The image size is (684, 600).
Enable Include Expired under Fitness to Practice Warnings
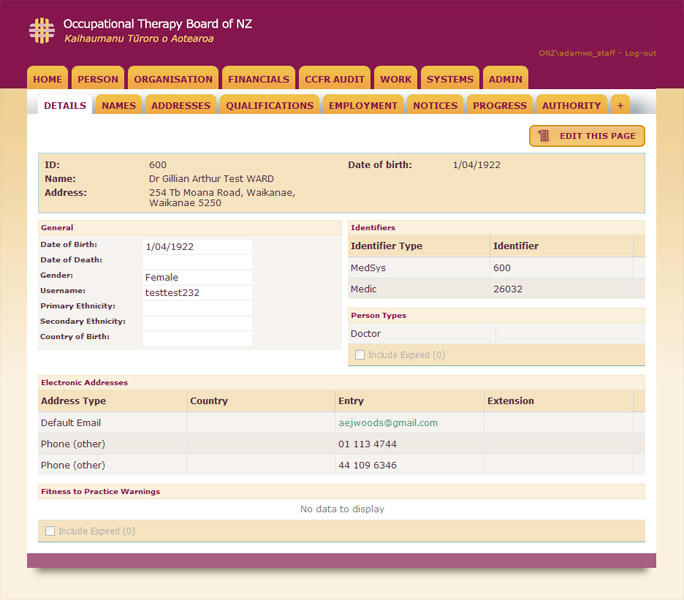click(x=51, y=531)
